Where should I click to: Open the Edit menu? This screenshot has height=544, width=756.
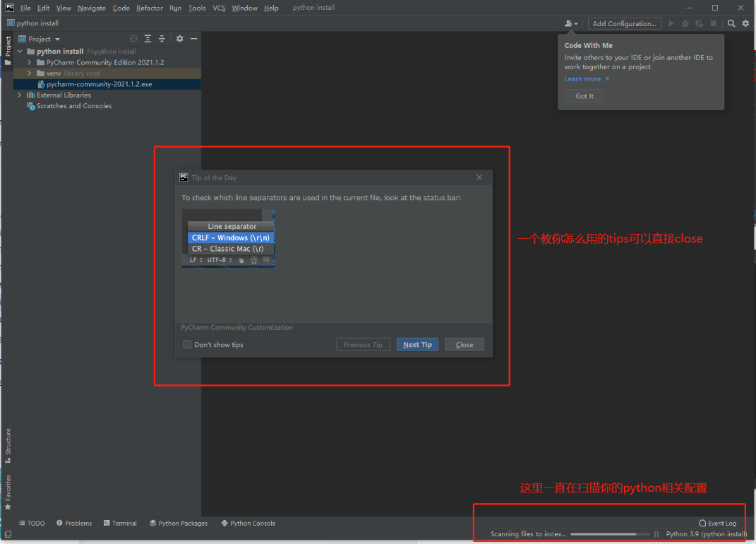[x=43, y=8]
